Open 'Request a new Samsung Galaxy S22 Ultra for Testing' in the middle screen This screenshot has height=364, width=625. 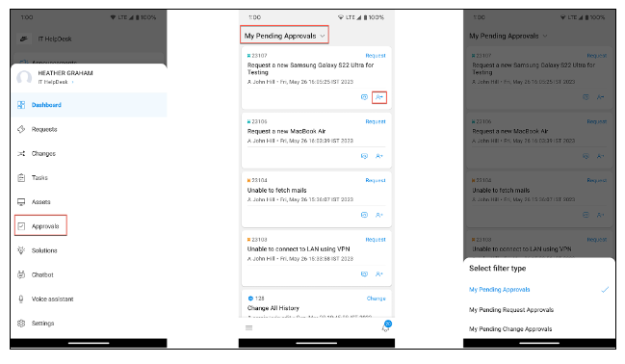317,78
